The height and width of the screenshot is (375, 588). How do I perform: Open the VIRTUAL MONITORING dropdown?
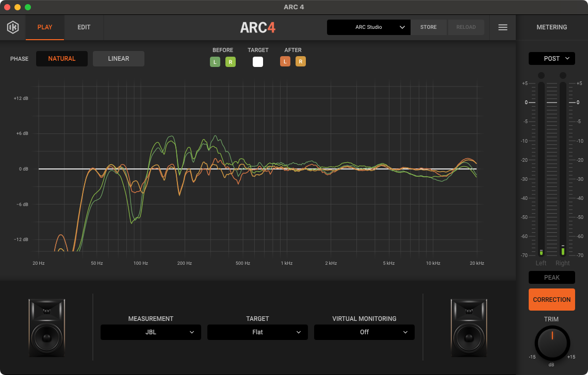point(364,332)
